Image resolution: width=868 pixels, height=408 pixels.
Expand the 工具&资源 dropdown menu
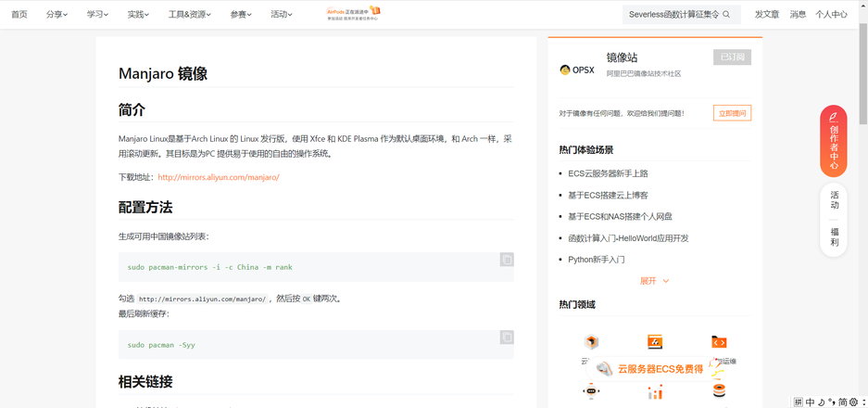coord(189,15)
